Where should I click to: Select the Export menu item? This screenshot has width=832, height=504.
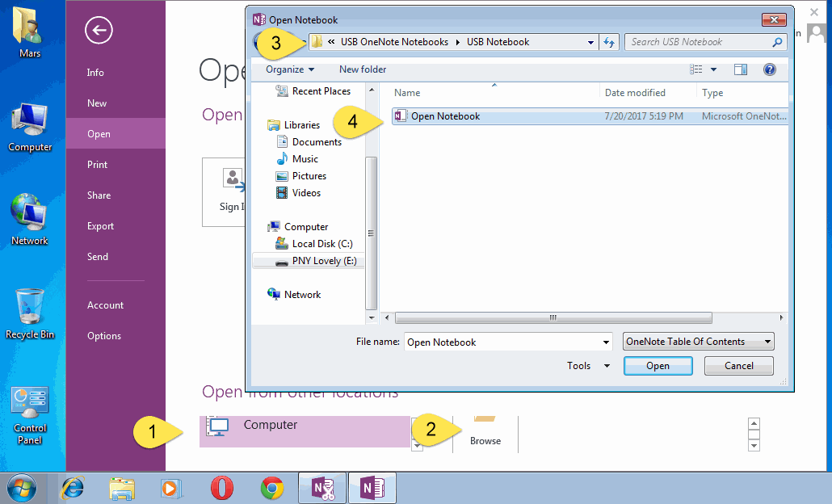click(x=100, y=226)
